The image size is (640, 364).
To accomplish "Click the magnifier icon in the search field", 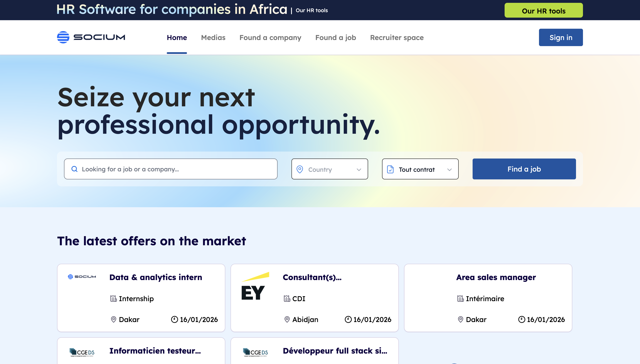I will [x=74, y=169].
